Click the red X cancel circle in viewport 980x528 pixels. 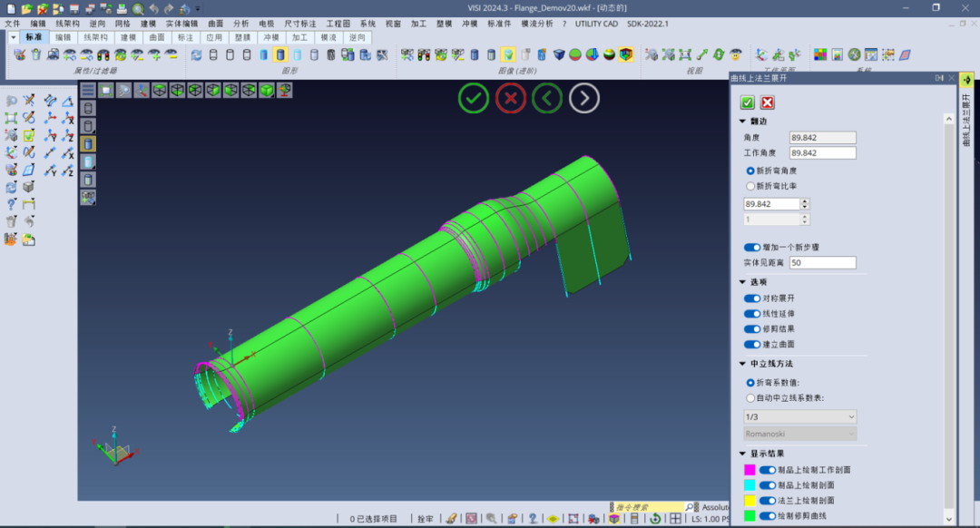point(511,98)
